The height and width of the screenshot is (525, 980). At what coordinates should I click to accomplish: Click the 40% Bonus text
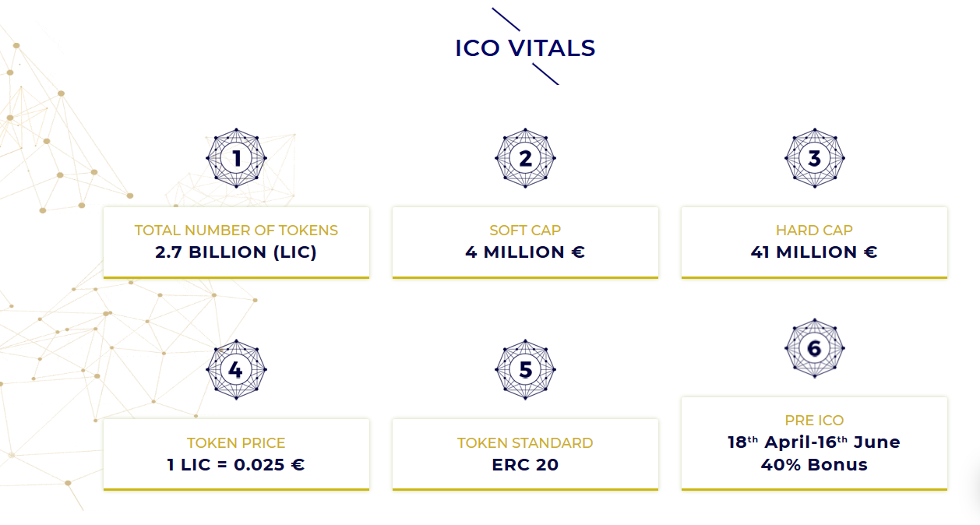814,465
